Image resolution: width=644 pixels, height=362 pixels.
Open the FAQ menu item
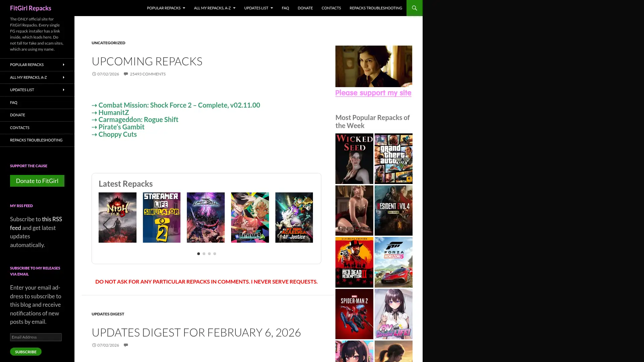pos(285,8)
